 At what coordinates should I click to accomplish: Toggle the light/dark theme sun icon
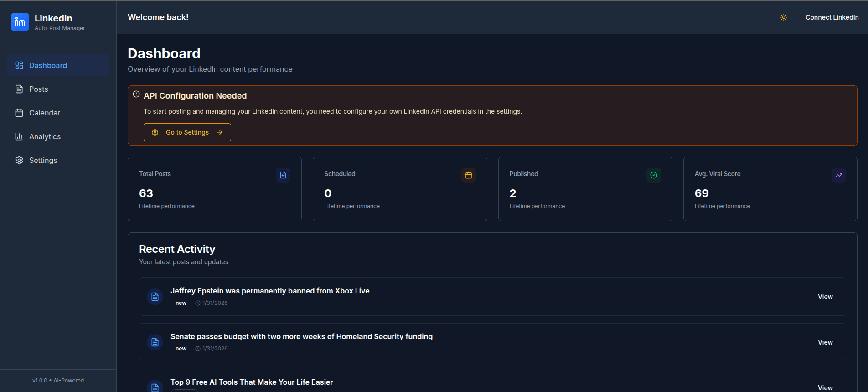pos(783,17)
